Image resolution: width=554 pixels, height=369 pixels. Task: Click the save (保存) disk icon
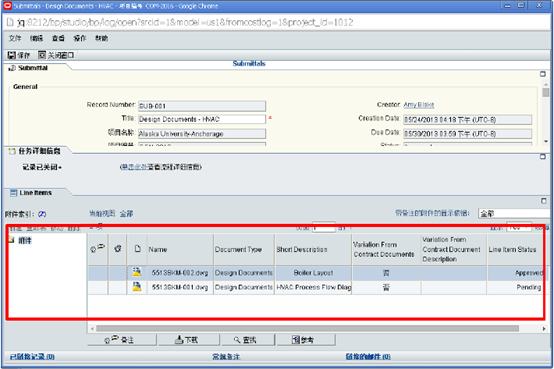tap(12, 55)
